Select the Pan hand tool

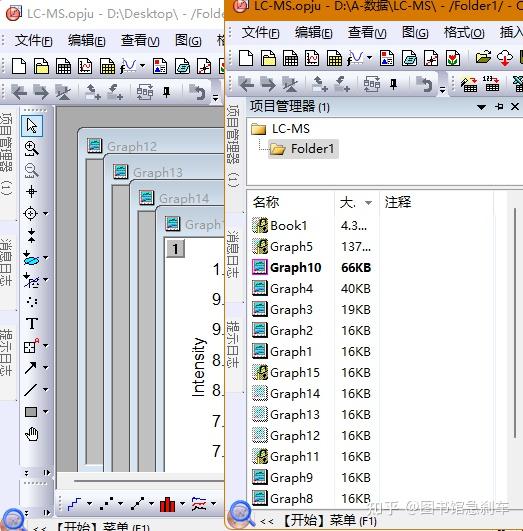click(x=32, y=434)
